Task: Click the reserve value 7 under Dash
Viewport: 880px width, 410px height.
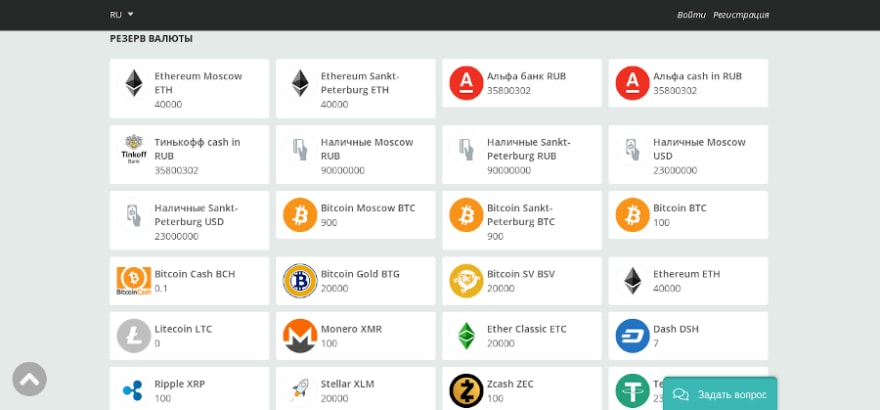Action: (656, 343)
